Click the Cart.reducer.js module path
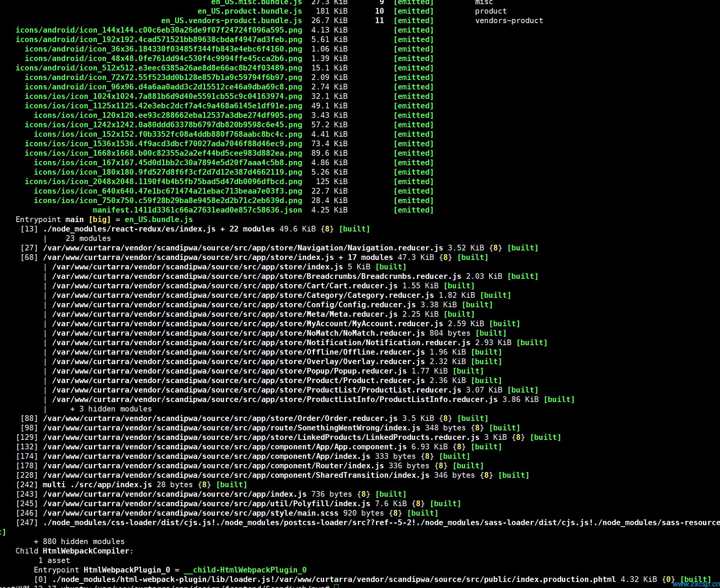Image resolution: width=720 pixels, height=588 pixels. (x=225, y=286)
